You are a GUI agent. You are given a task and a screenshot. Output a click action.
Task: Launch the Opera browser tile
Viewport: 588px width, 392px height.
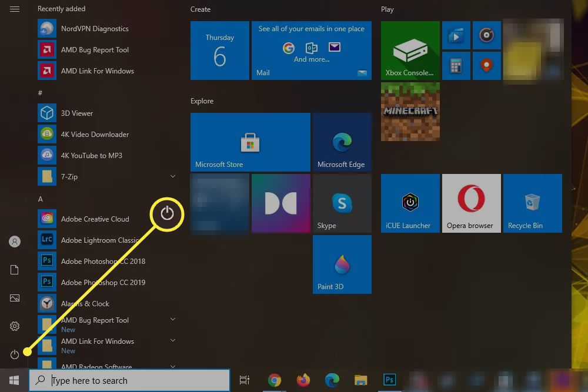pyautogui.click(x=471, y=203)
